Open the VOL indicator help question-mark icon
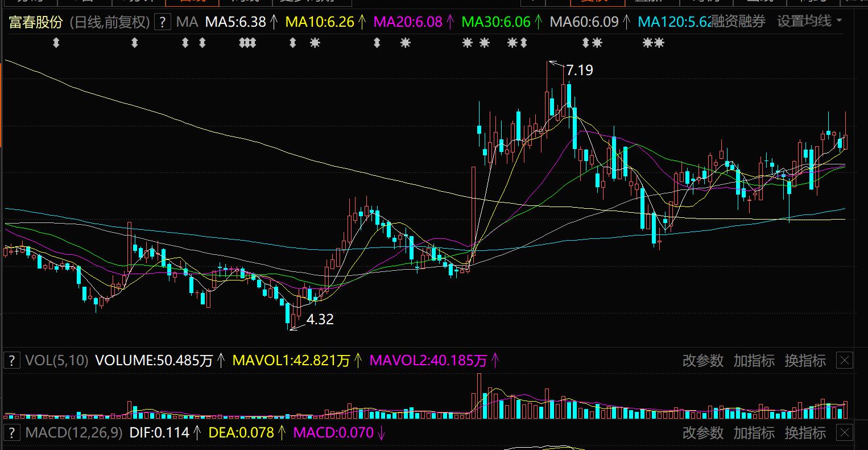Screen dimensions: 868x450 point(11,360)
